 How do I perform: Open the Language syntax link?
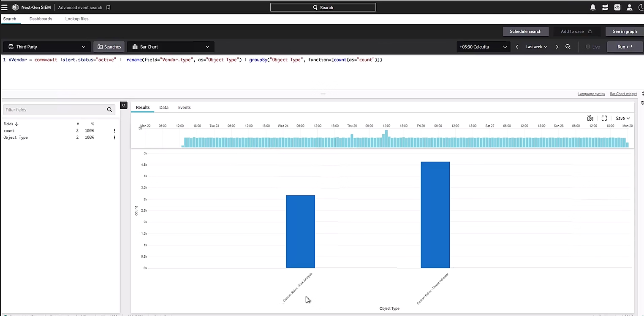click(591, 94)
